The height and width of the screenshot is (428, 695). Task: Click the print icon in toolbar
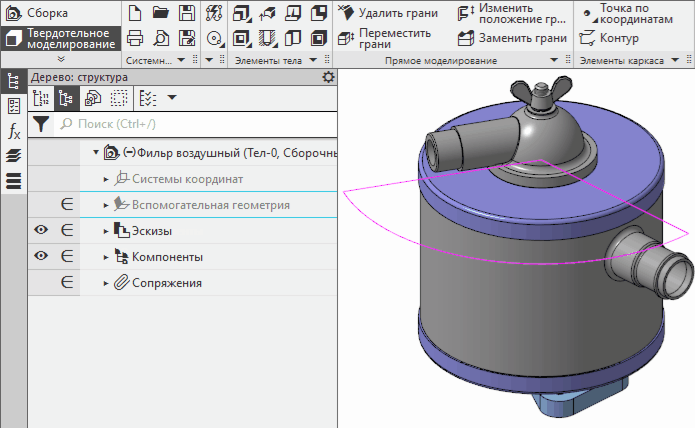(x=135, y=38)
